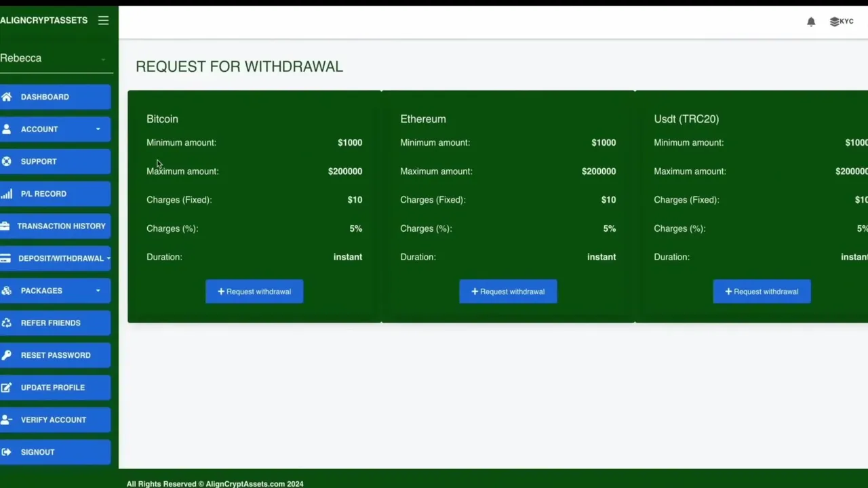This screenshot has height=488, width=868.
Task: Click the Support lifebuoy icon
Action: (6, 161)
